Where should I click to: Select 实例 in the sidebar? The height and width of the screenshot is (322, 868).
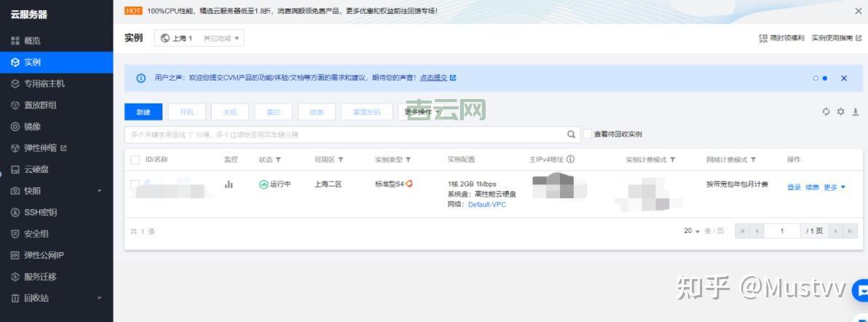click(57, 62)
